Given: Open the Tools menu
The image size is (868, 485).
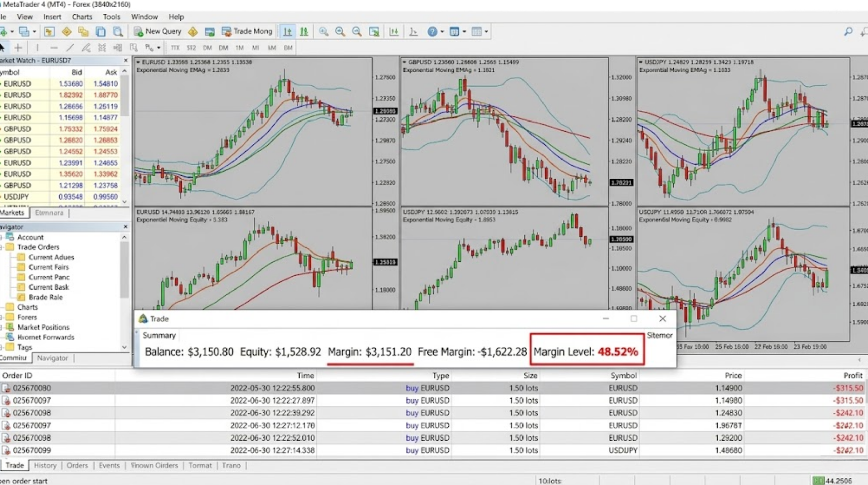Looking at the screenshot, I should tap(112, 17).
